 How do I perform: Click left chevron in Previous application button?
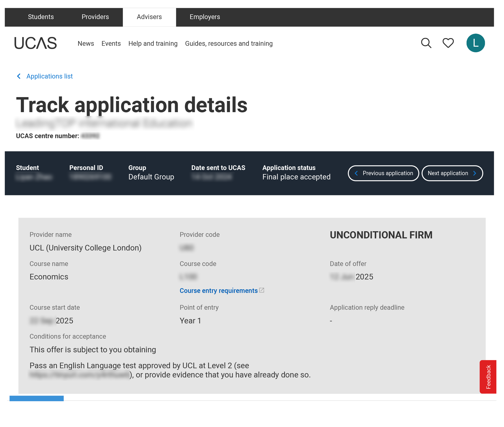coord(356,173)
